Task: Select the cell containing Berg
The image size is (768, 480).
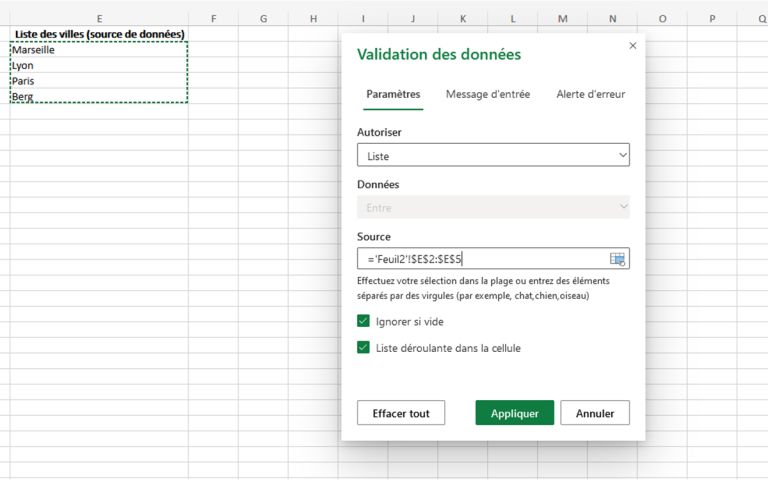Action: point(99,96)
